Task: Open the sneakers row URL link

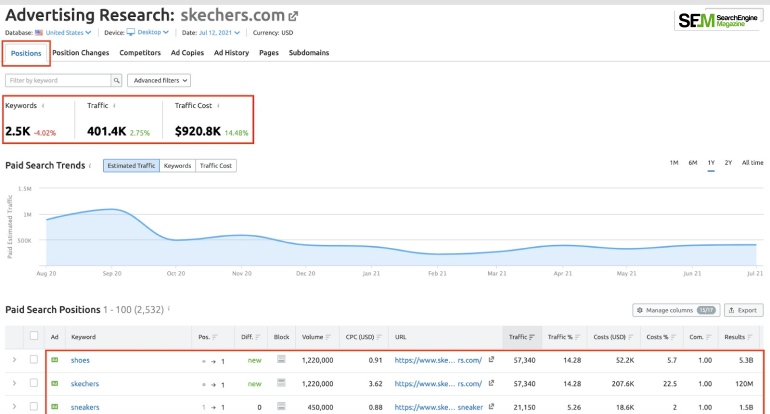Action: [439, 407]
